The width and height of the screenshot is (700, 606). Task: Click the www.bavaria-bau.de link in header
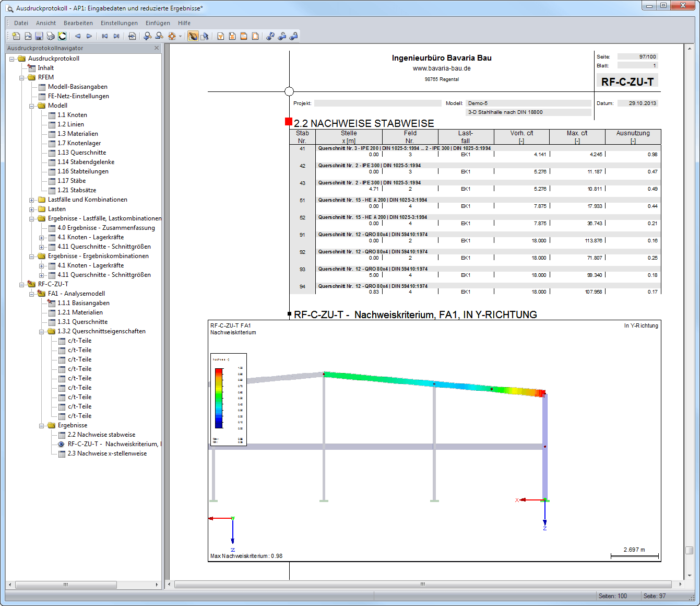pyautogui.click(x=442, y=68)
